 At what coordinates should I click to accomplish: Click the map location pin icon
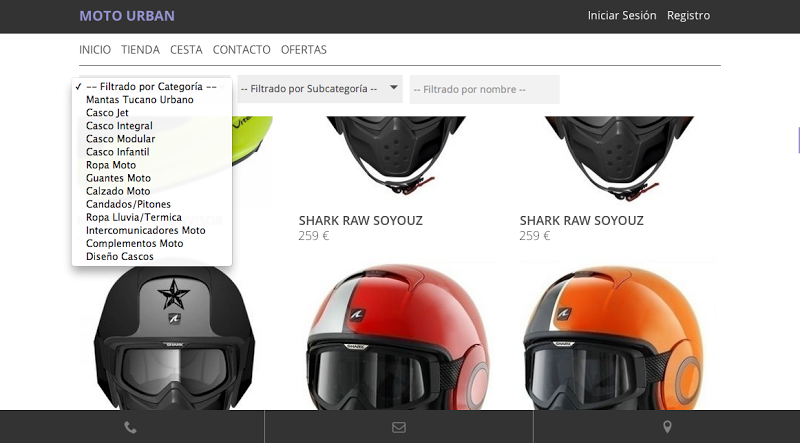(x=667, y=427)
